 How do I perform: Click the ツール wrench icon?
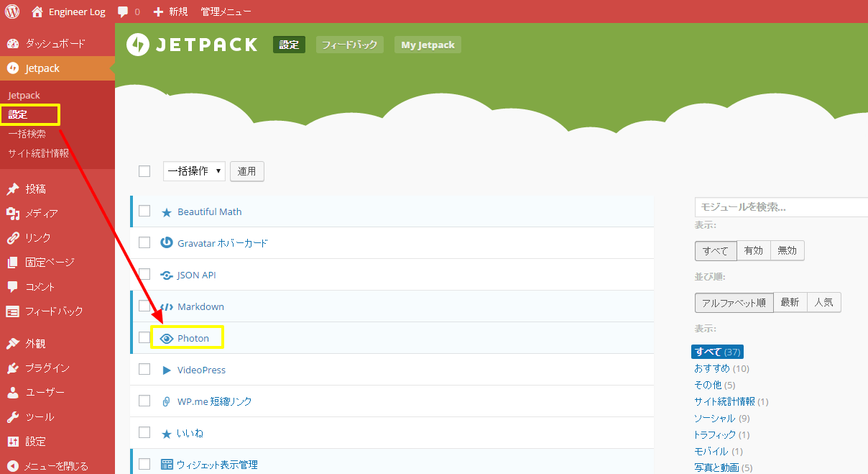click(x=13, y=417)
